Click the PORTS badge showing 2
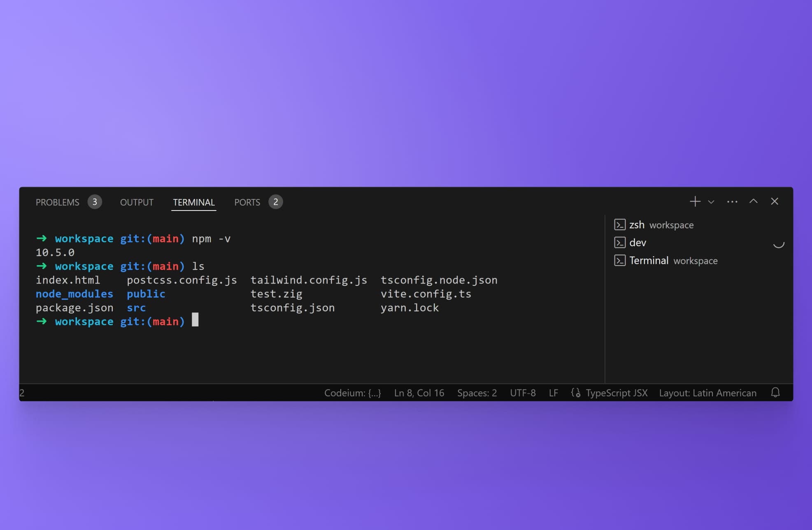The height and width of the screenshot is (530, 812). point(275,202)
